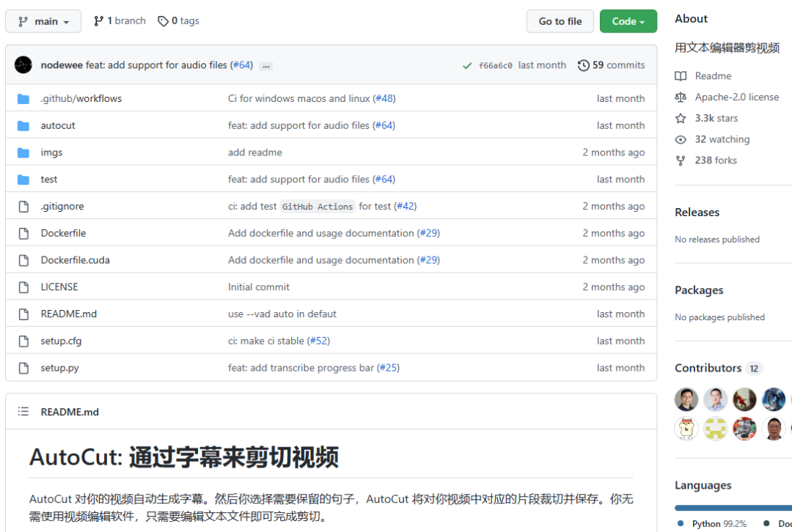The height and width of the screenshot is (532, 792).
Task: Click the fork icon beside 238 forks
Action: pyautogui.click(x=681, y=160)
